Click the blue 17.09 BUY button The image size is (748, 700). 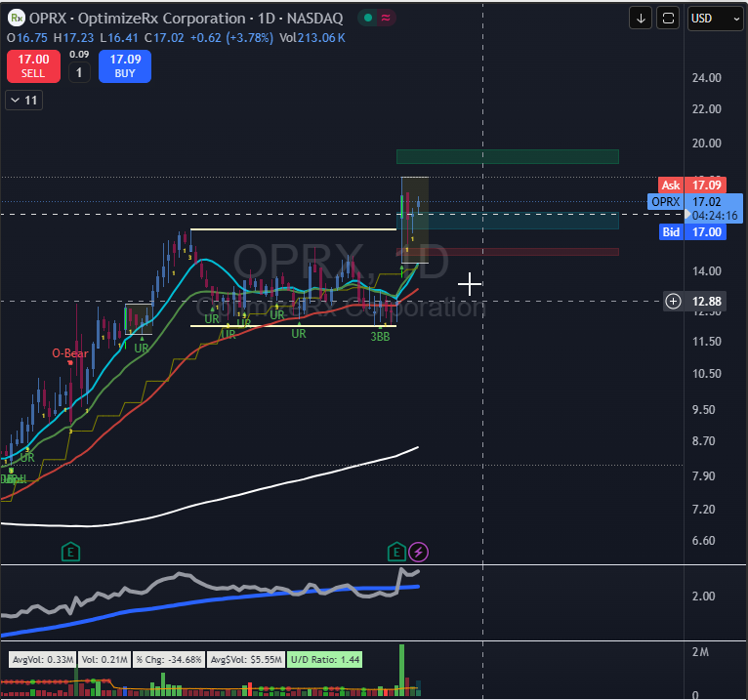(125, 66)
